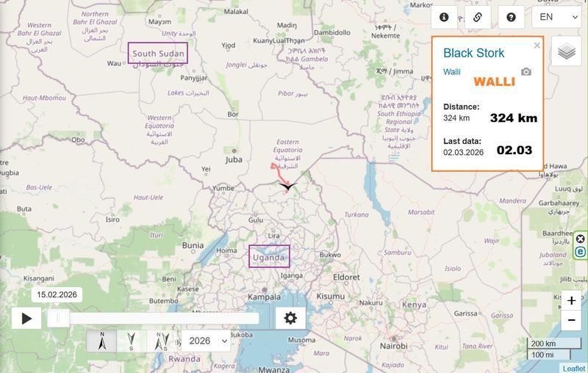Select both north and south migration
Image resolution: width=588 pixels, height=373 pixels.
(x=162, y=341)
